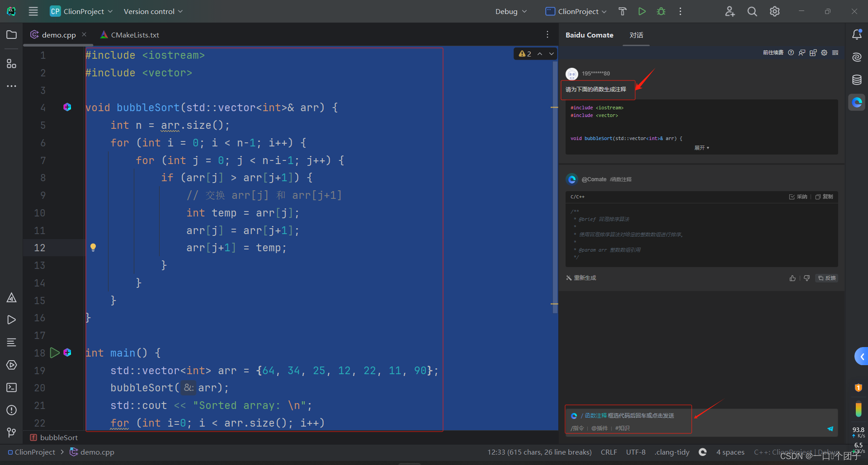Image resolution: width=868 pixels, height=465 pixels.
Task: Send the Comate message with paper plane
Action: point(830,428)
